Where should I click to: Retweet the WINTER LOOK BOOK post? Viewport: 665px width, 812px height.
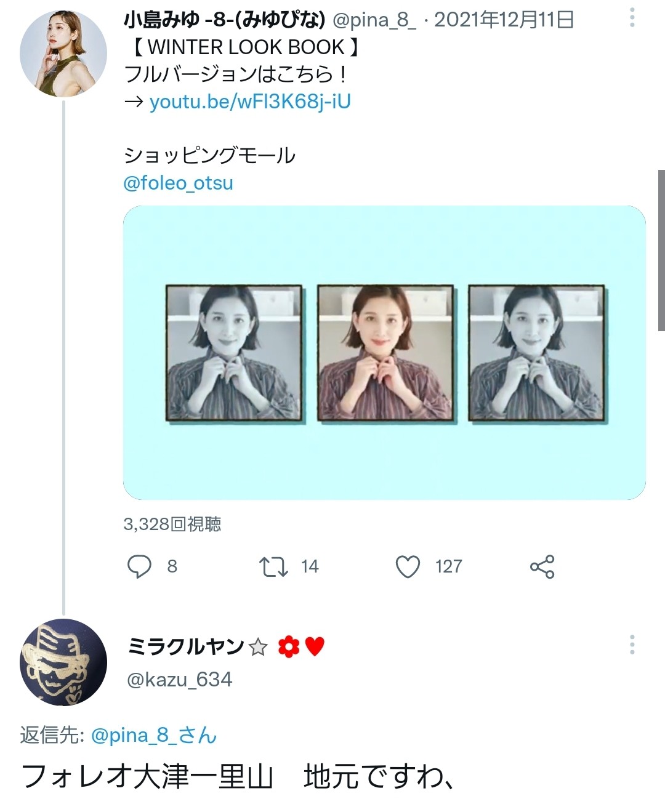[x=273, y=566]
